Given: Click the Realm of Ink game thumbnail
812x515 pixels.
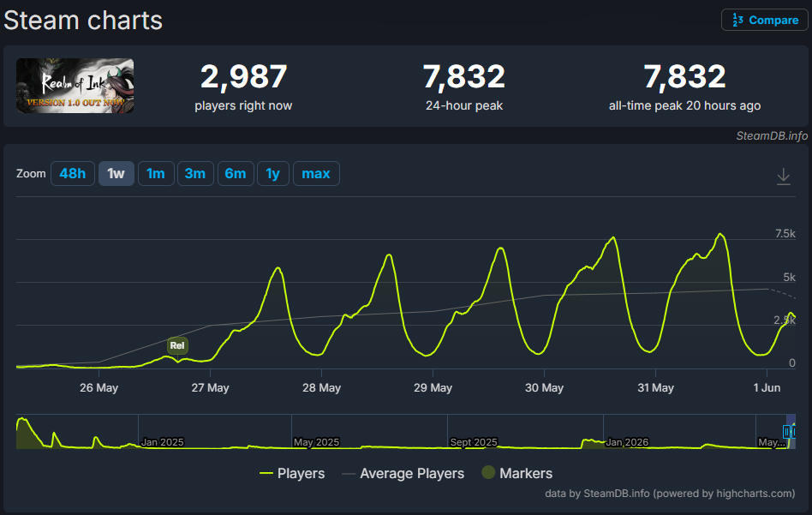Looking at the screenshot, I should [x=75, y=86].
